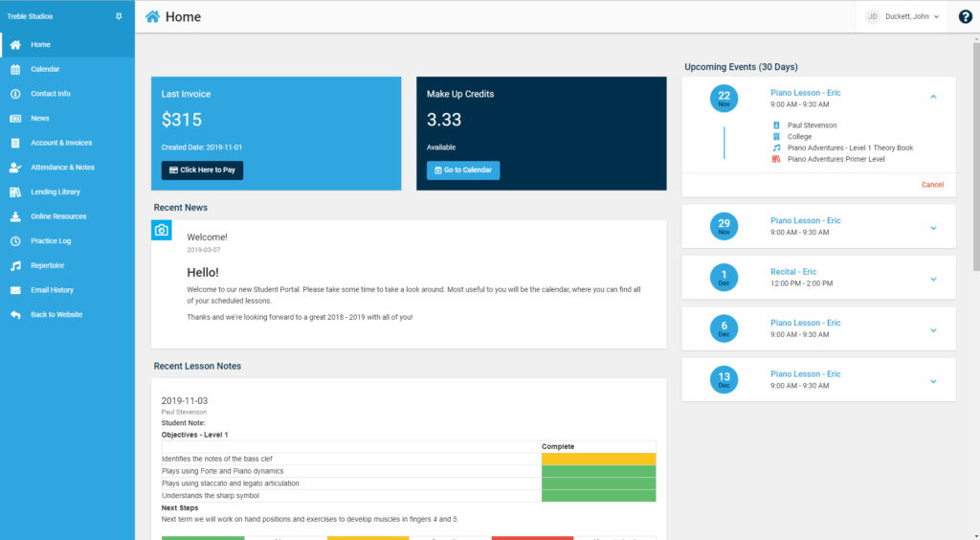The width and height of the screenshot is (980, 540).
Task: Click the Email History envelope icon
Action: pos(15,290)
